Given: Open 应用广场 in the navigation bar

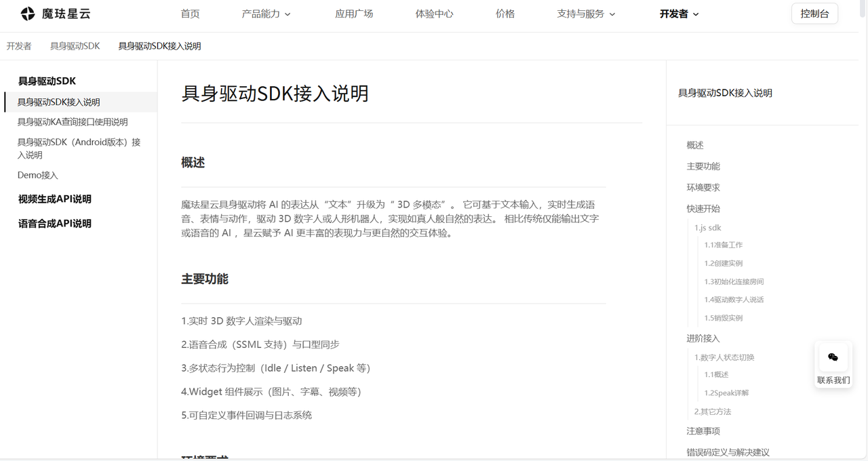Looking at the screenshot, I should coord(354,14).
